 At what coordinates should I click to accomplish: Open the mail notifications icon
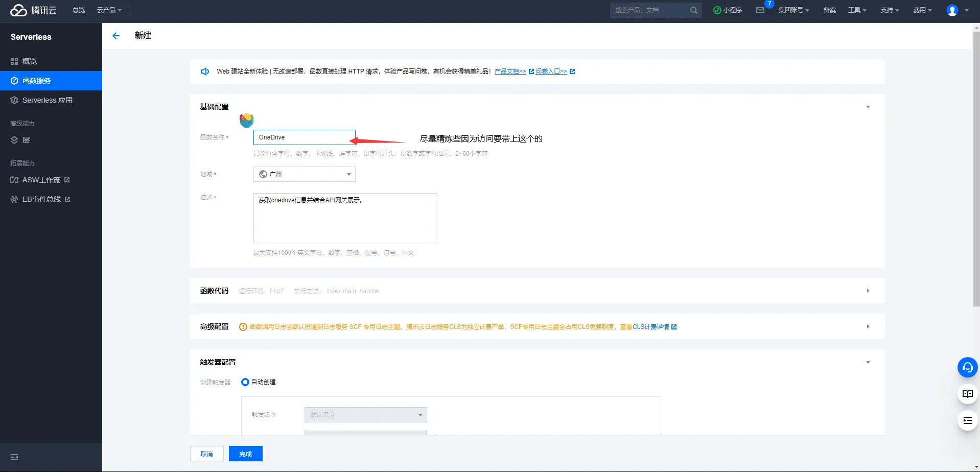760,10
